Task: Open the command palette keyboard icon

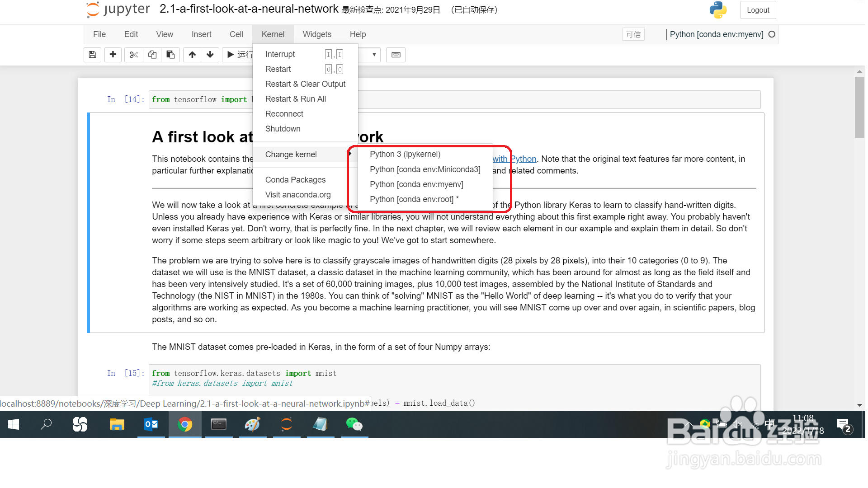Action: (396, 55)
